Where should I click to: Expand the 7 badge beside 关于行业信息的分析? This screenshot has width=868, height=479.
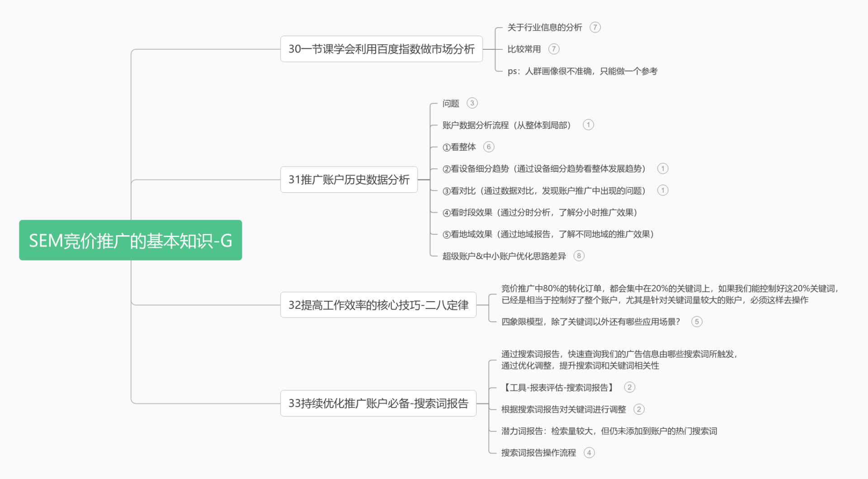[x=595, y=28]
